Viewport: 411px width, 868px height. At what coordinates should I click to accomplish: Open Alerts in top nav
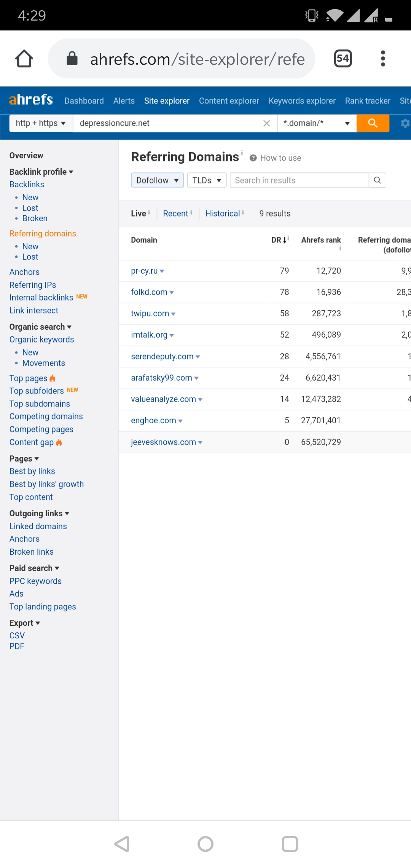pyautogui.click(x=124, y=101)
